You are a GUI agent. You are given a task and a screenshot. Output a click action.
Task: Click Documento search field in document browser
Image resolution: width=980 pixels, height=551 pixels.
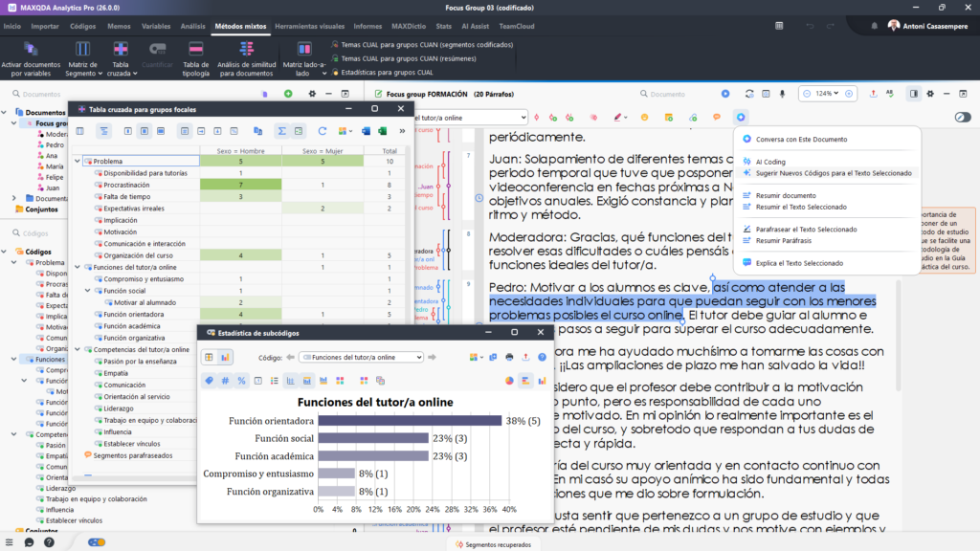click(675, 94)
